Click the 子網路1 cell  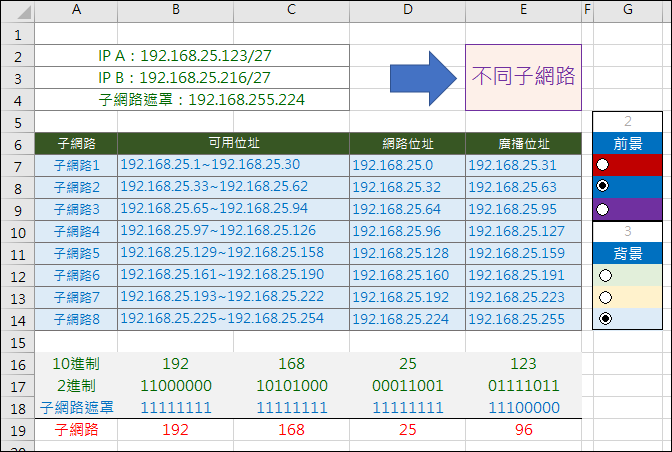[x=76, y=165]
